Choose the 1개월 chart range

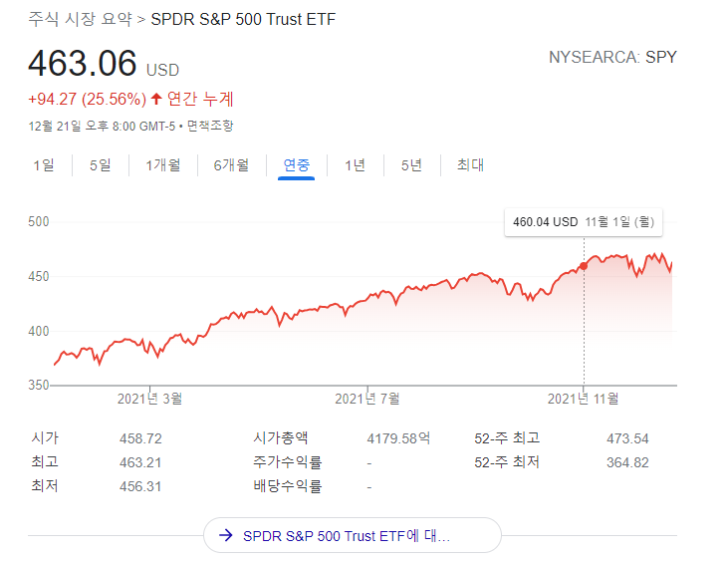point(163,165)
